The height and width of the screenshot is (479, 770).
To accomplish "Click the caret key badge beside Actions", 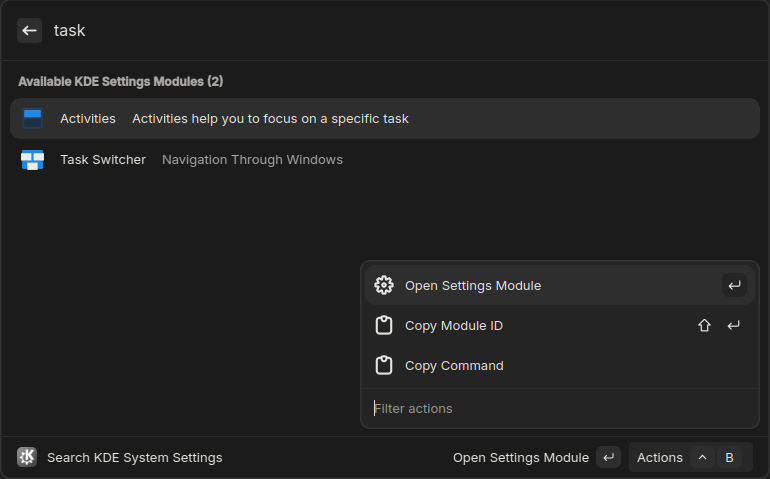I will [702, 457].
